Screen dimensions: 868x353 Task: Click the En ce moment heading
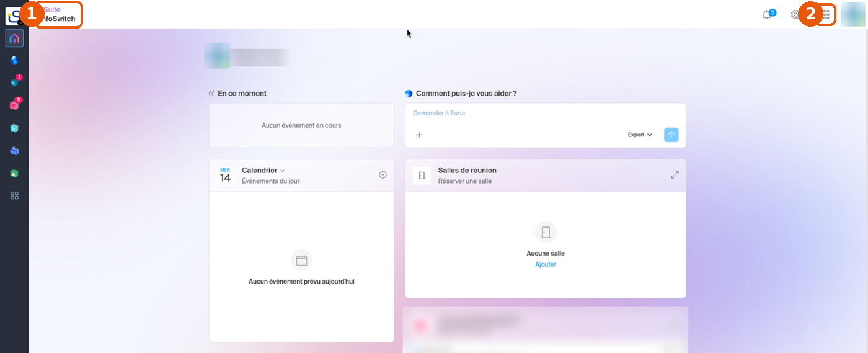tap(242, 94)
